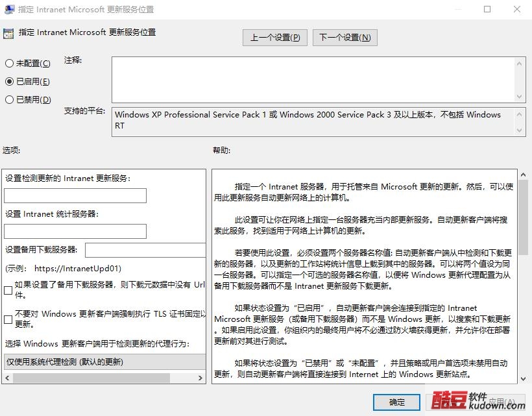Check the 如果设置了备用下载服务器 checkbox
This screenshot has height=416, width=532.
click(8, 290)
